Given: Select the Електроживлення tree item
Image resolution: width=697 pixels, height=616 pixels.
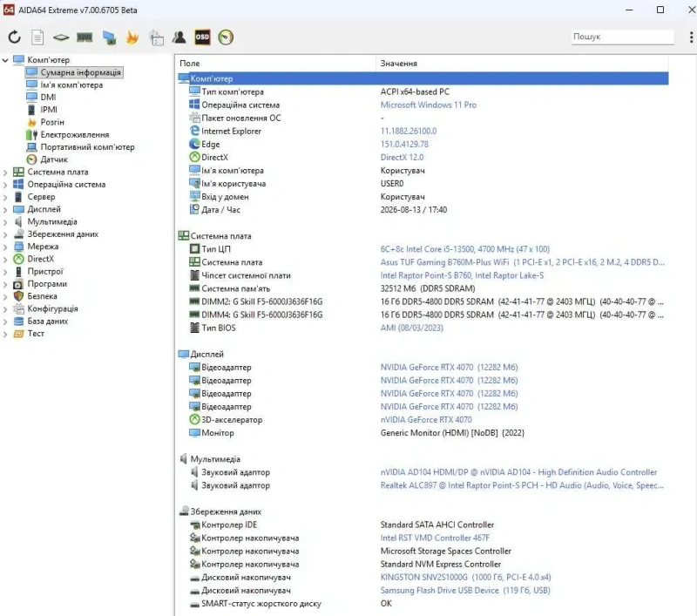Looking at the screenshot, I should pos(75,135).
